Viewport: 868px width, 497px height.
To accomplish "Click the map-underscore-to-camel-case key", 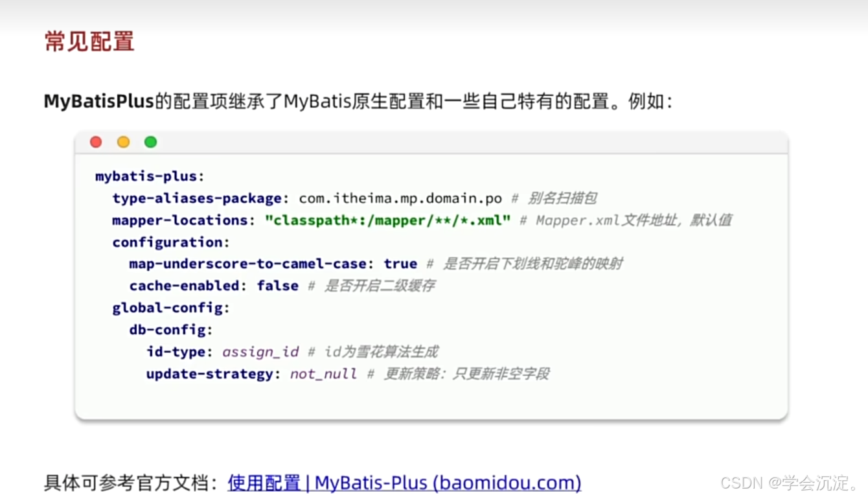I will click(x=252, y=264).
